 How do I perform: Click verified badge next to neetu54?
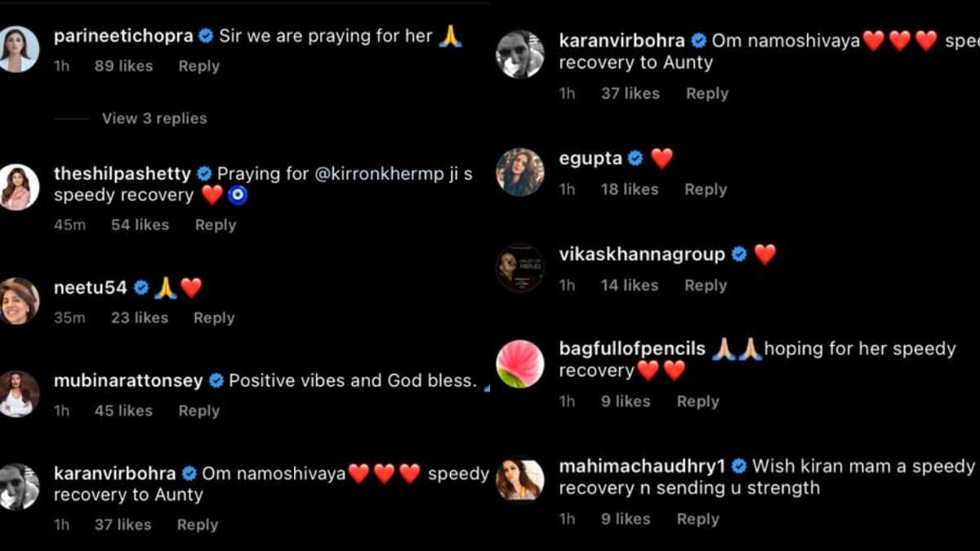point(140,287)
